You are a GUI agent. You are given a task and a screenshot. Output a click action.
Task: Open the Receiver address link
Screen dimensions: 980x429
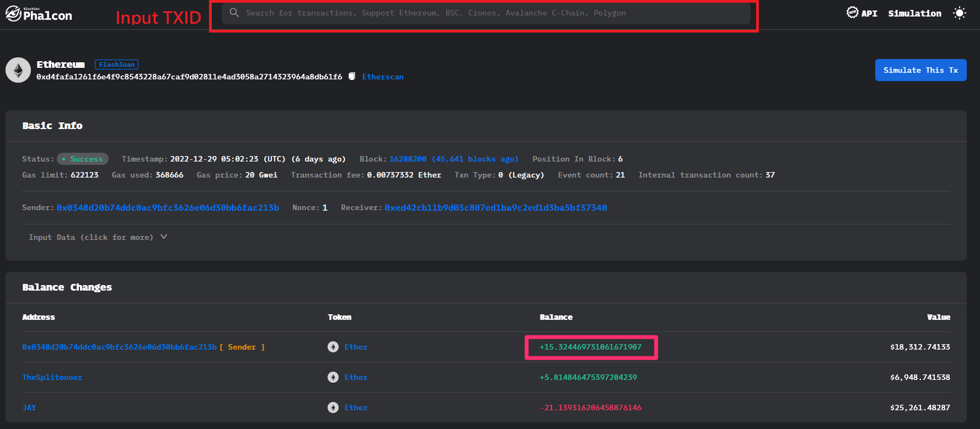496,208
